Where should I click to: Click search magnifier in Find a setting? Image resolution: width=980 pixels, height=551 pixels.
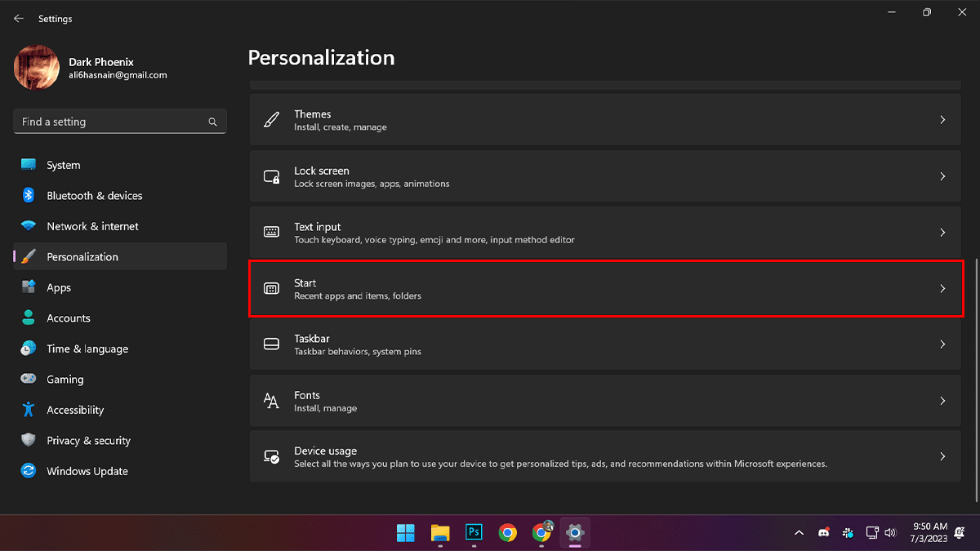212,122
